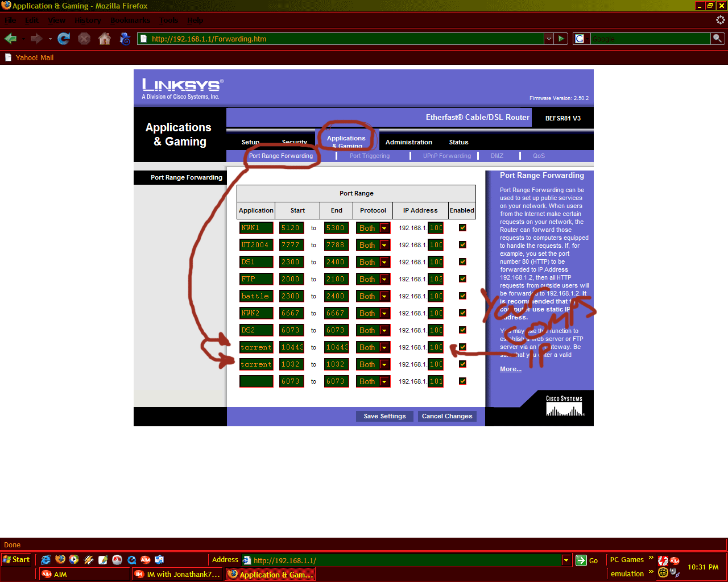This screenshot has width=728, height=582.
Task: Open the More... help link
Action: 511,369
